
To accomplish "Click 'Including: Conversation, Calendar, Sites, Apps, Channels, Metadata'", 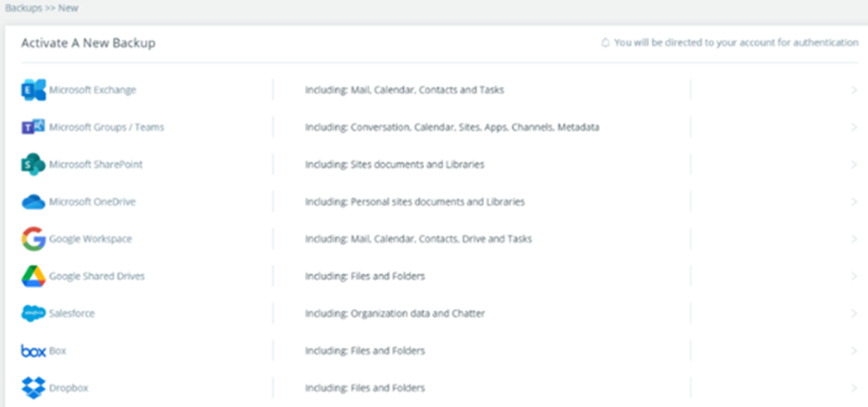I will [452, 127].
